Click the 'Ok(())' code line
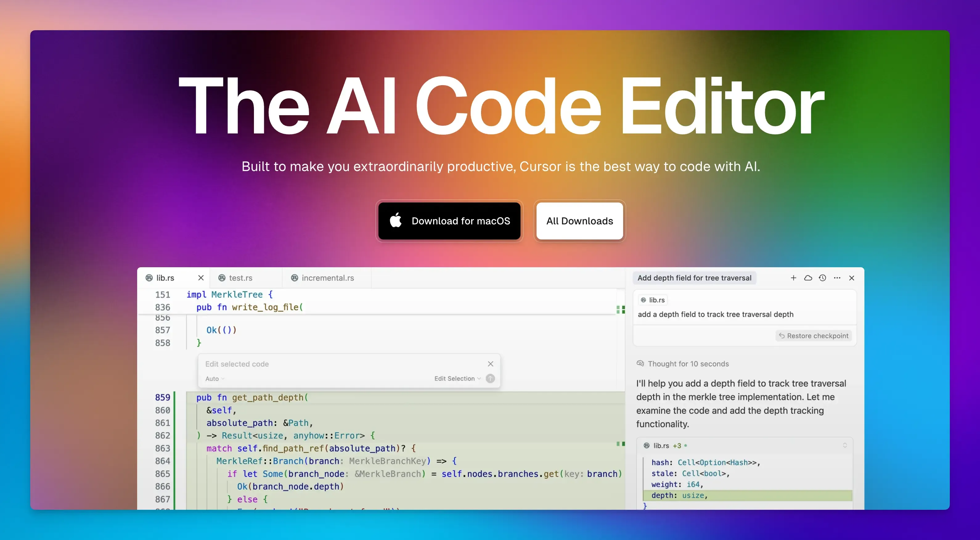 (221, 330)
